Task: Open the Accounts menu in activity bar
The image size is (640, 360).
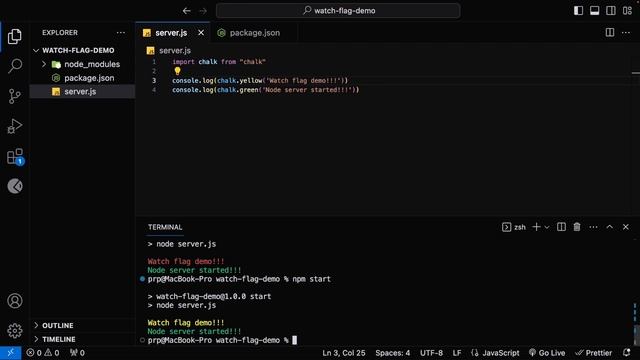Action: coord(15,301)
